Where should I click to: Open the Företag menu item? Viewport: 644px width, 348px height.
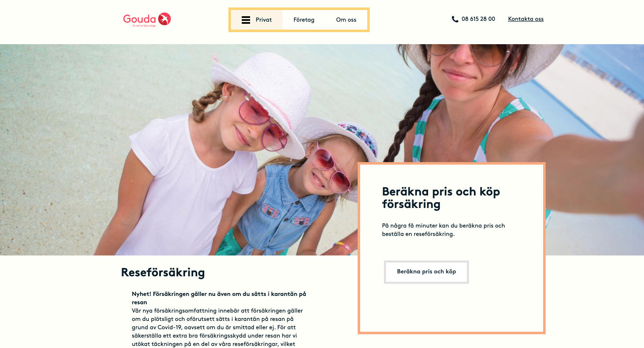click(304, 20)
